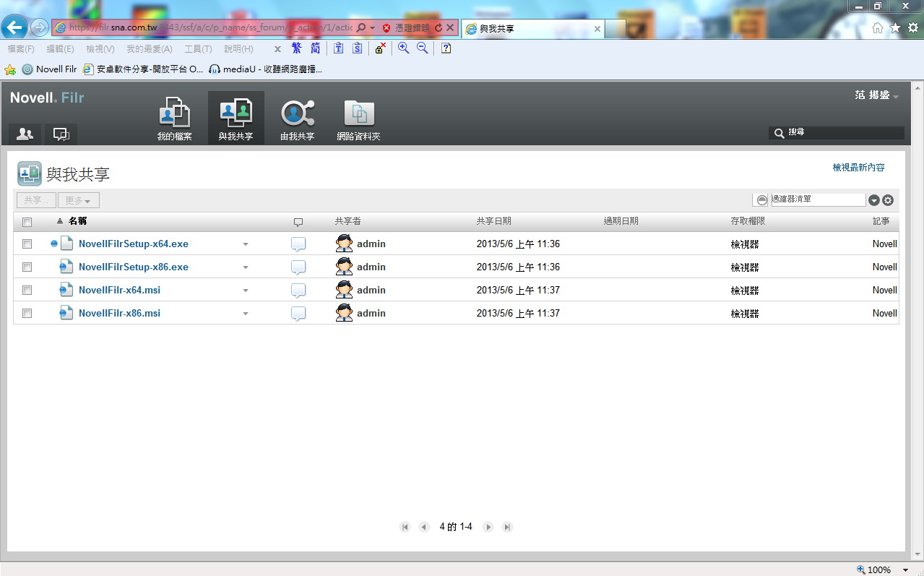Click the file icon of NovellFilr-x64.msi
Image resolution: width=924 pixels, height=576 pixels.
pos(66,290)
